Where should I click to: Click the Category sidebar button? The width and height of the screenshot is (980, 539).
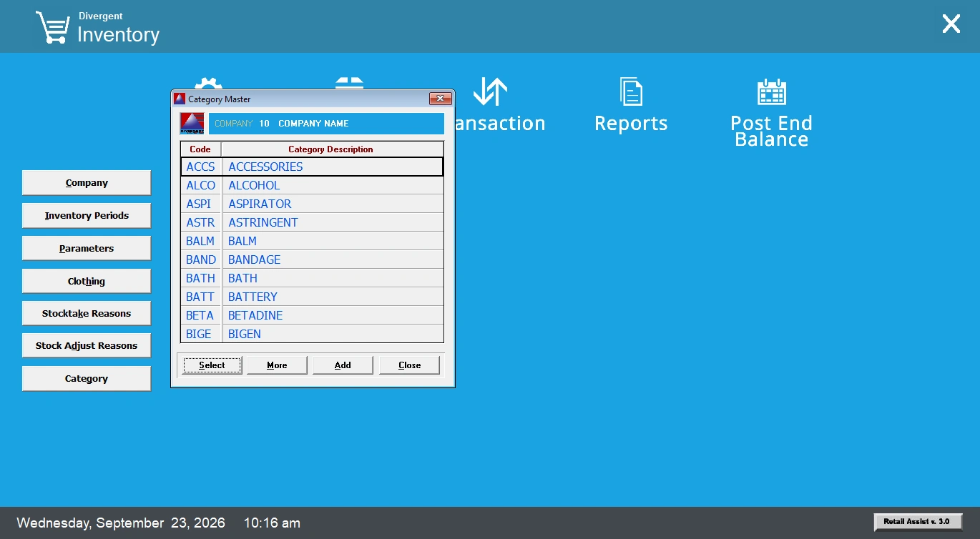87,379
